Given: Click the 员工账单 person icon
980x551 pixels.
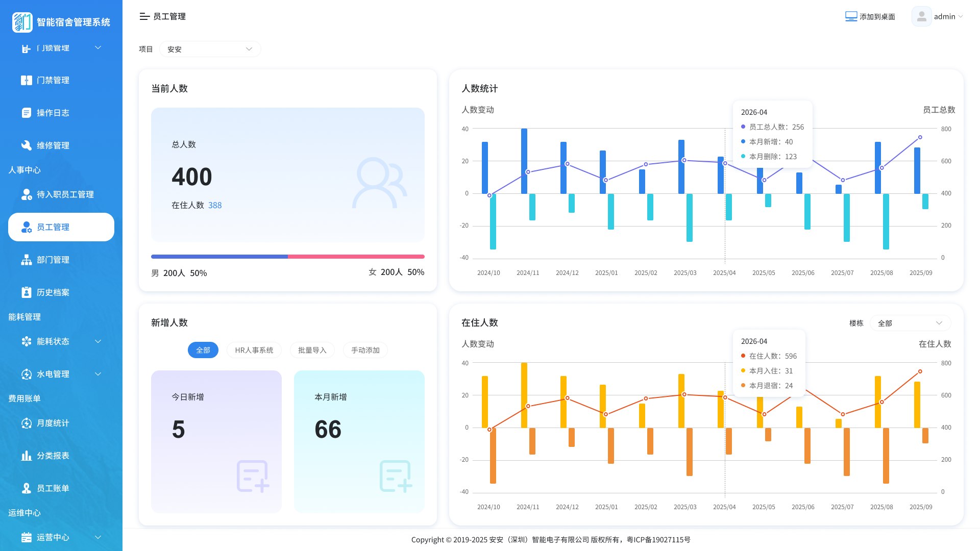Looking at the screenshot, I should pos(27,488).
